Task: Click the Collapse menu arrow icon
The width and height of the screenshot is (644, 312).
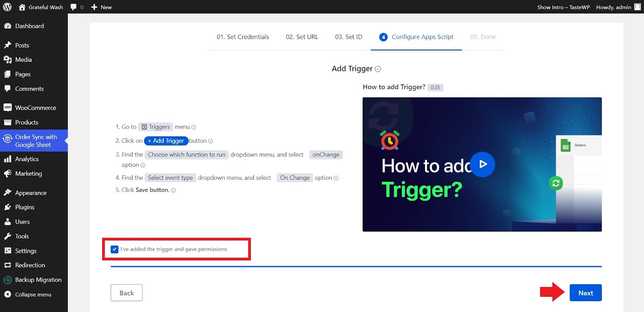Action: pos(8,294)
